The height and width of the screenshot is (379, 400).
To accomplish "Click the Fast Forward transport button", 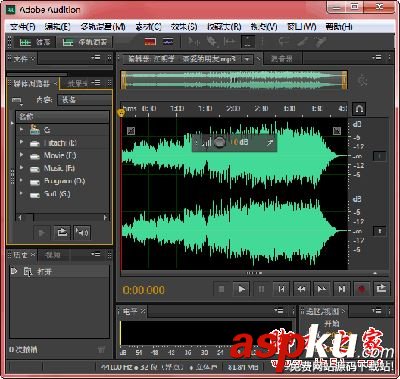I will tap(321, 289).
